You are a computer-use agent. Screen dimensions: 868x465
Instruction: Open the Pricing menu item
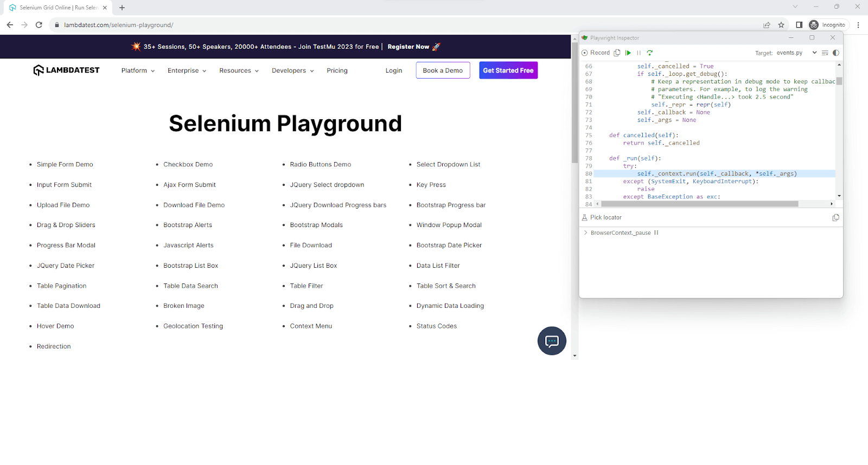coord(337,70)
